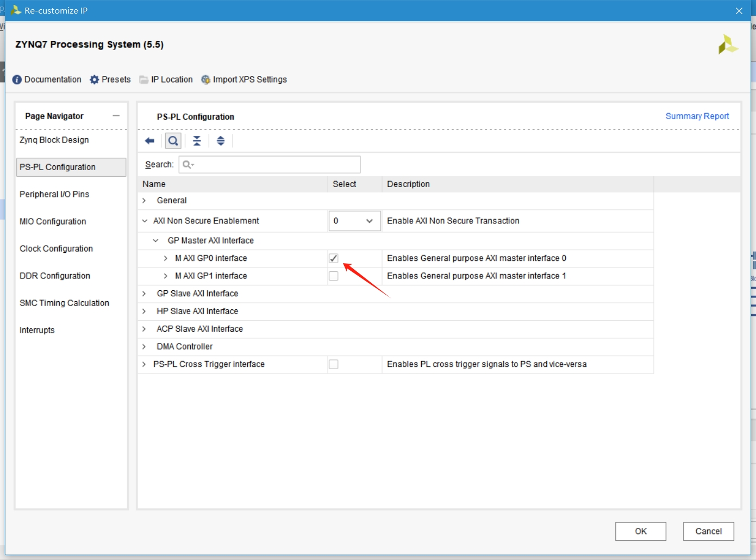Screen dimensions: 756x560
Task: Open the Summary Report link
Action: coord(697,116)
